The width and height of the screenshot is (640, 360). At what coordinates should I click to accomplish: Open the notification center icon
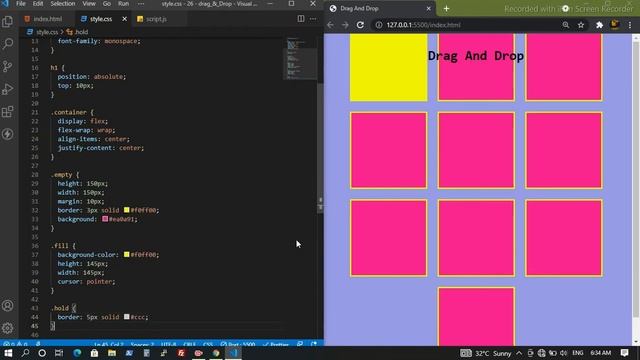[x=624, y=353]
